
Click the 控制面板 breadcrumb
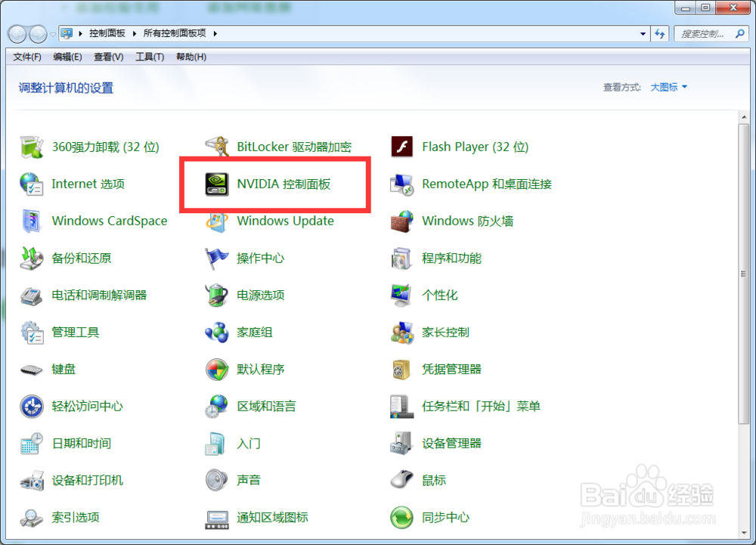[x=107, y=33]
